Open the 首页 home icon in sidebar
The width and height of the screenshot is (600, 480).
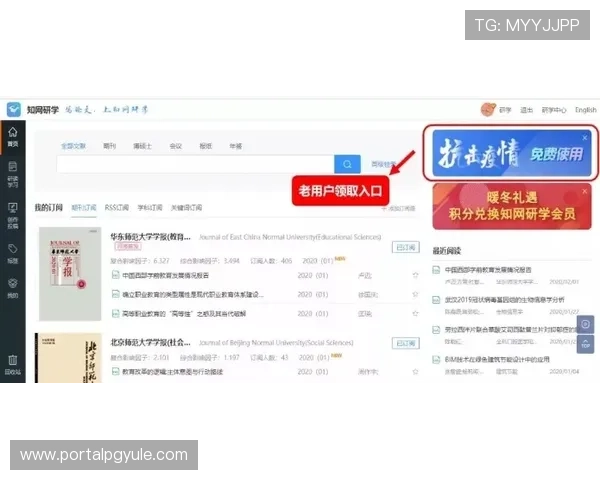pyautogui.click(x=13, y=137)
